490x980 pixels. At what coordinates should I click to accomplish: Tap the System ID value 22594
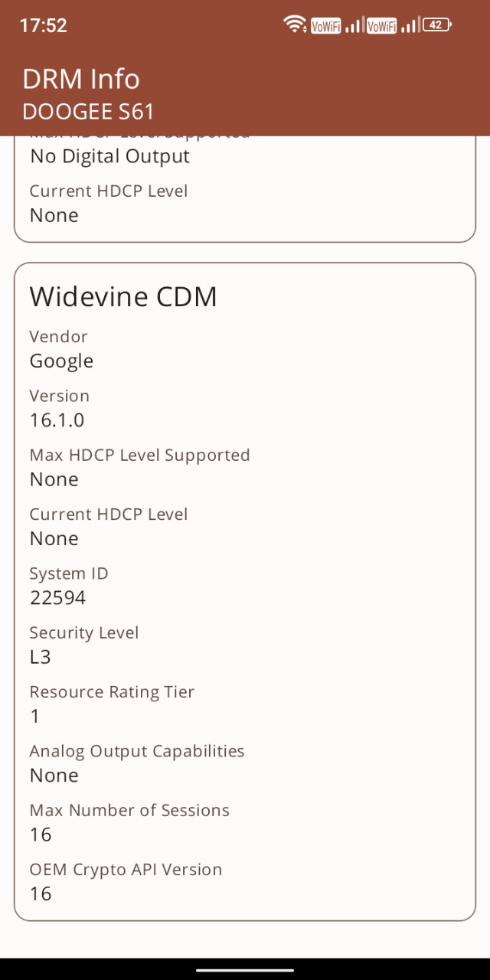(x=57, y=597)
